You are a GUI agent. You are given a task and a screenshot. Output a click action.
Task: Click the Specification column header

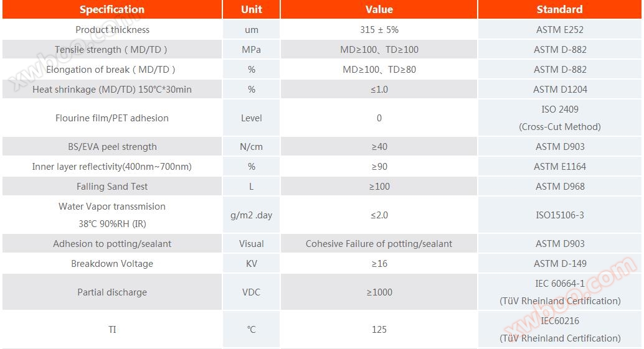(x=112, y=9)
